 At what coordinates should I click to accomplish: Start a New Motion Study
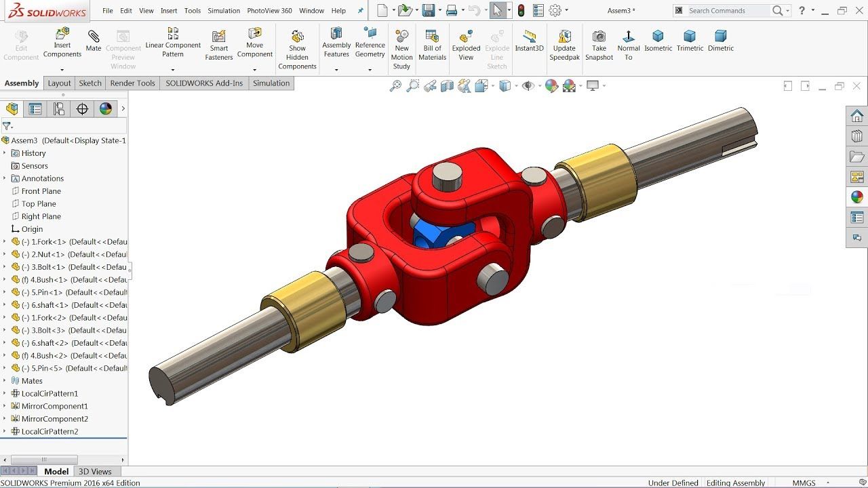[402, 49]
